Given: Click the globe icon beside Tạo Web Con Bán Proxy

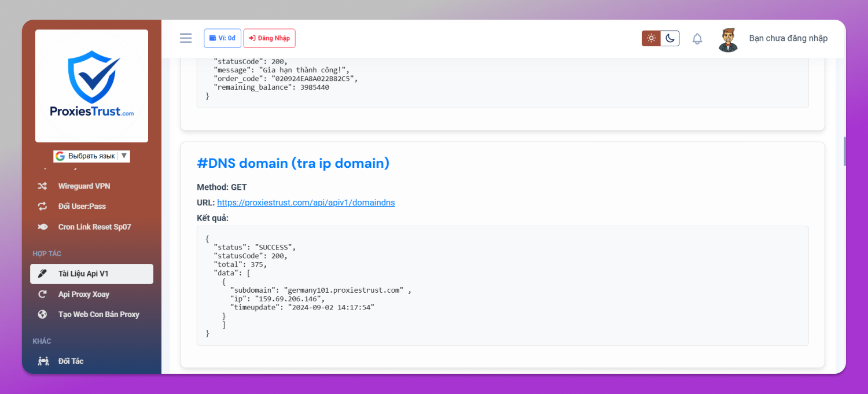Looking at the screenshot, I should pyautogui.click(x=42, y=315).
